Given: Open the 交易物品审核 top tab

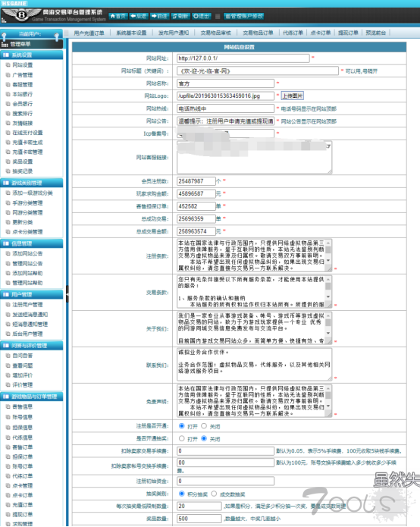Looking at the screenshot, I should (x=216, y=33).
